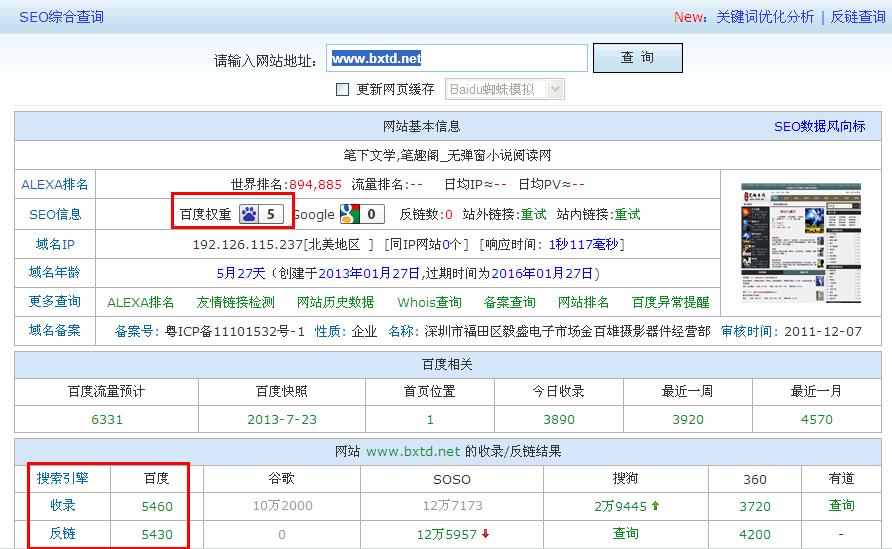Open the 百度快照 date 2013-7-23
Viewport: 892px width, 549px height.
[282, 420]
